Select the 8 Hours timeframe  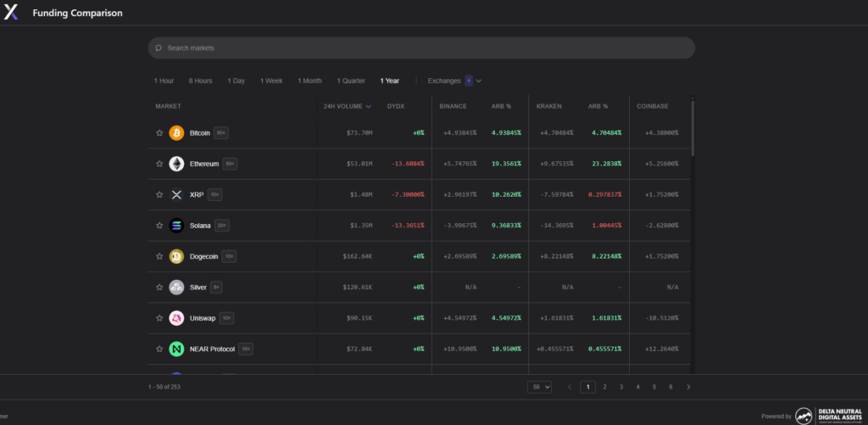(200, 81)
